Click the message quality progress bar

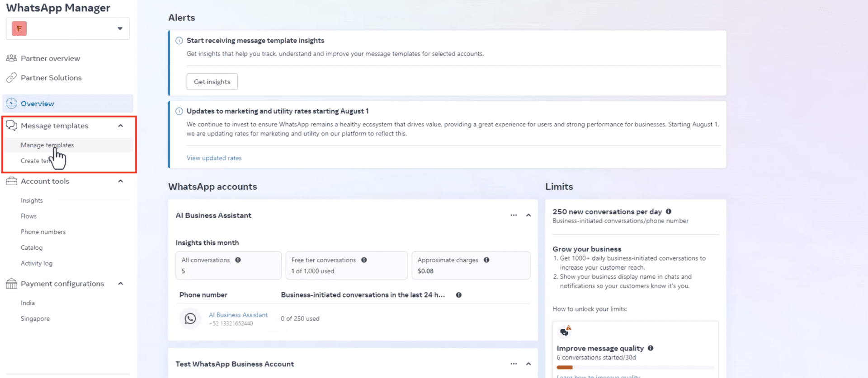[x=635, y=368]
